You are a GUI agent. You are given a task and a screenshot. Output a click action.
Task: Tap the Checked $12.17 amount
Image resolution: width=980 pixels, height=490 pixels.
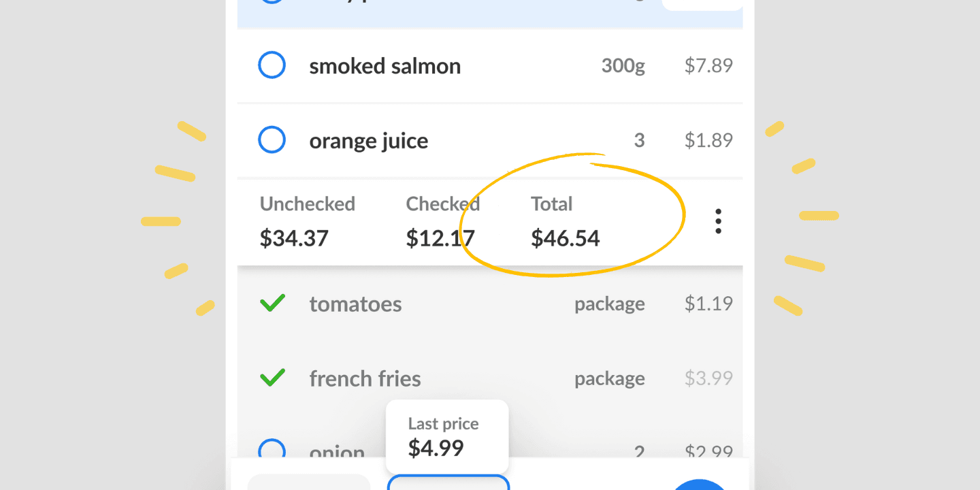(x=440, y=238)
